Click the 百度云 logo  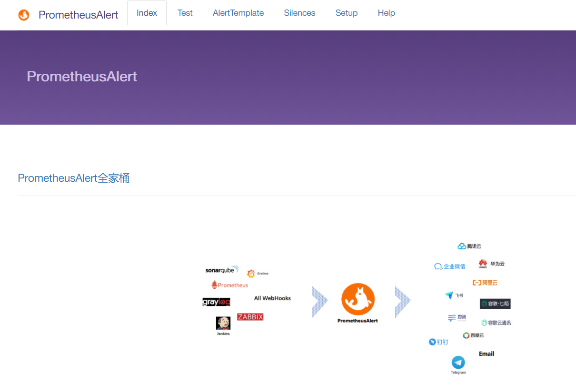tap(473, 335)
